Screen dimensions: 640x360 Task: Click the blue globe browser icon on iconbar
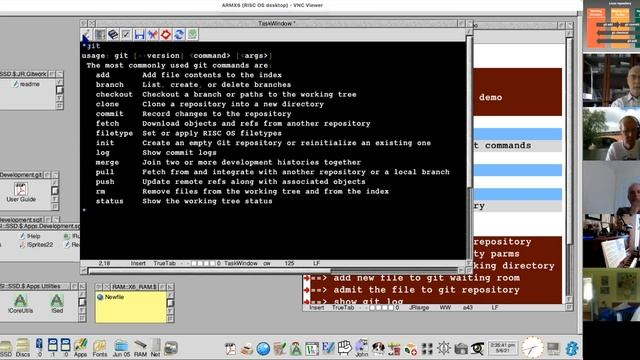point(263,349)
